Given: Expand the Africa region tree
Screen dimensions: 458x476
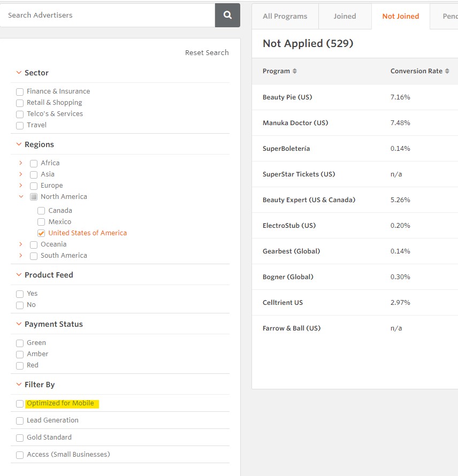Looking at the screenshot, I should tap(21, 163).
